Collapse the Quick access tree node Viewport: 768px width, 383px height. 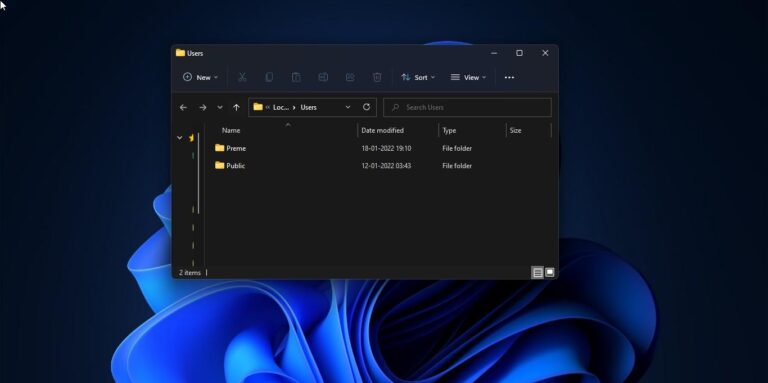click(x=179, y=138)
